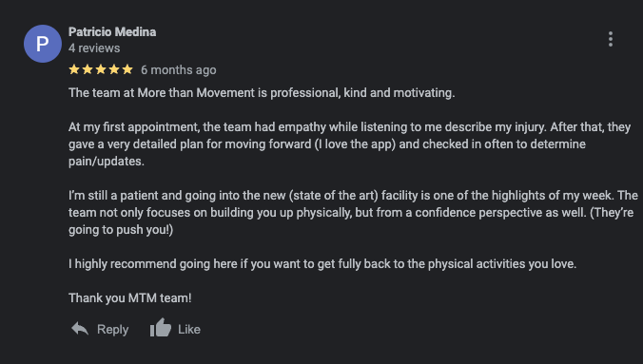
Task: Click the paragraph beginning 'I'm still a patient'
Action: pos(353,212)
